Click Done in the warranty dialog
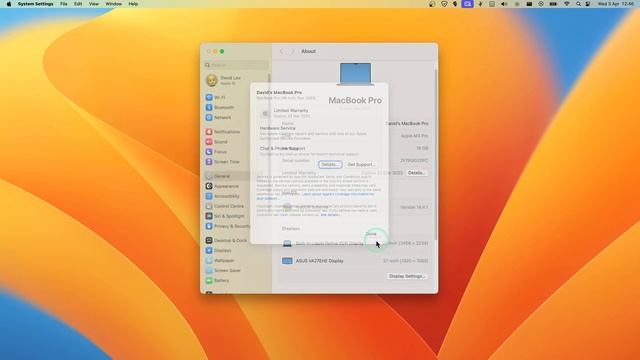This screenshot has height=360, width=640. 371,234
